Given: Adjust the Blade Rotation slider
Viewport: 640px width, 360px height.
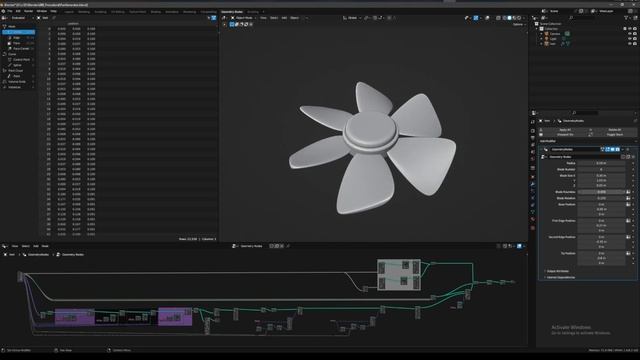Looking at the screenshot, I should (601, 198).
